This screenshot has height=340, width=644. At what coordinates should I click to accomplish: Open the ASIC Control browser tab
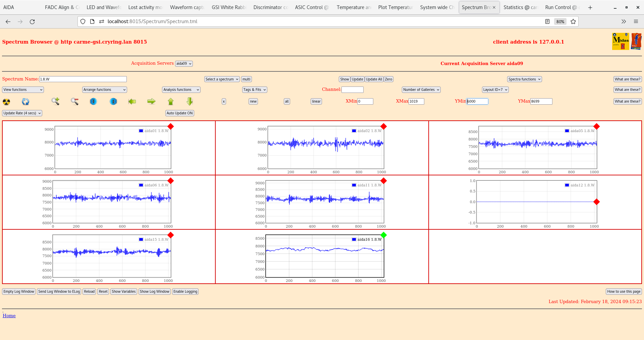pos(311,7)
